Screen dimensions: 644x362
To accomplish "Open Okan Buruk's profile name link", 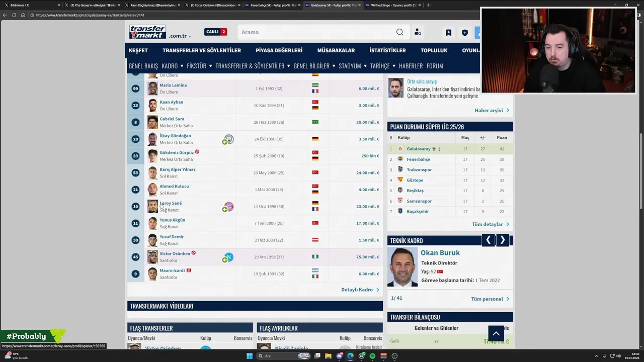I will (440, 253).
